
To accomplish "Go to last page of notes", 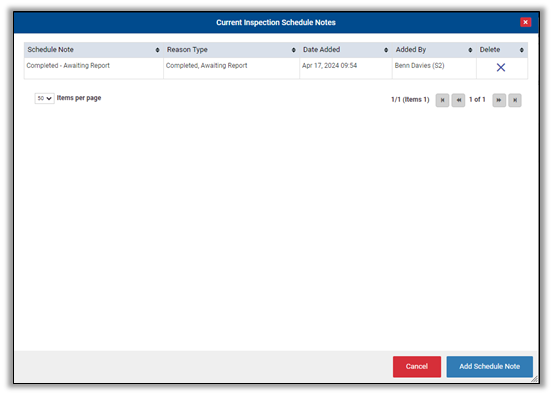I will 515,100.
